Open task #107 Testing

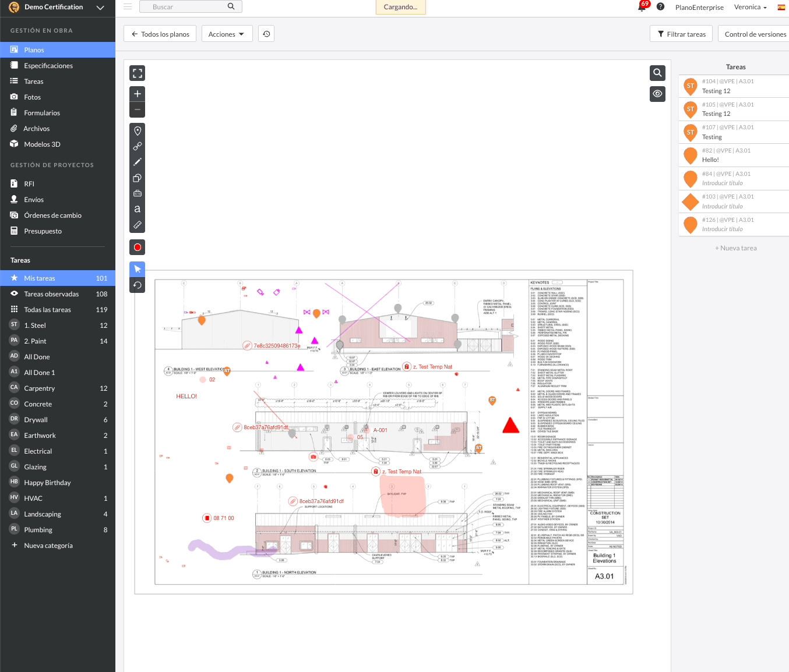(734, 132)
